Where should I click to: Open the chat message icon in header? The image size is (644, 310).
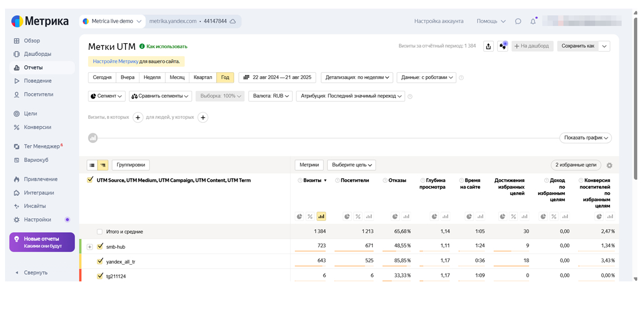[518, 21]
